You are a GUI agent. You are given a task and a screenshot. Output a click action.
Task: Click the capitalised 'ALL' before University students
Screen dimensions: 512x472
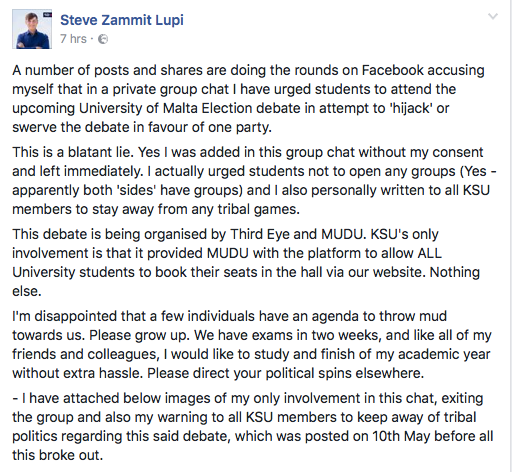click(429, 253)
